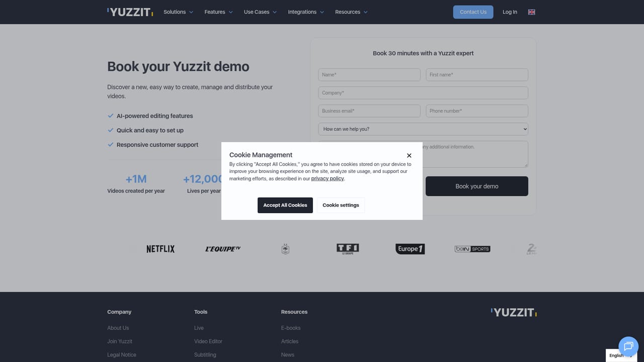The image size is (644, 362).
Task: Click the Contact Us button
Action: click(473, 12)
